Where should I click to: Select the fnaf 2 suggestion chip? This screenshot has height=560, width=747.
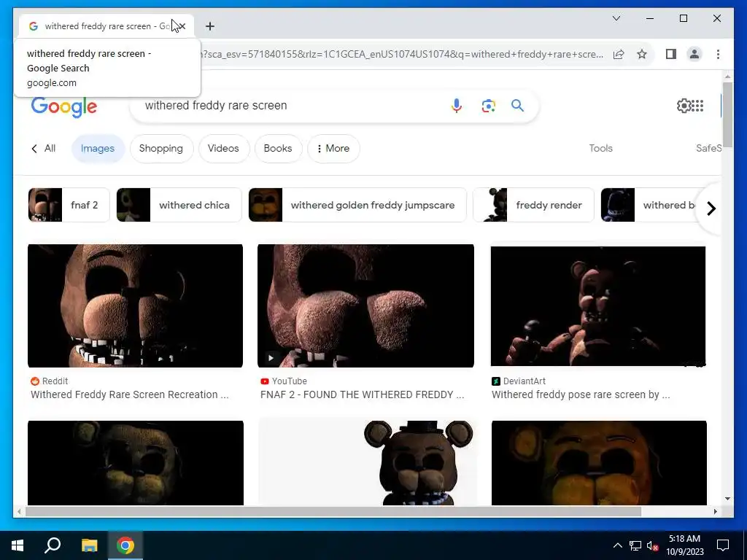click(69, 205)
